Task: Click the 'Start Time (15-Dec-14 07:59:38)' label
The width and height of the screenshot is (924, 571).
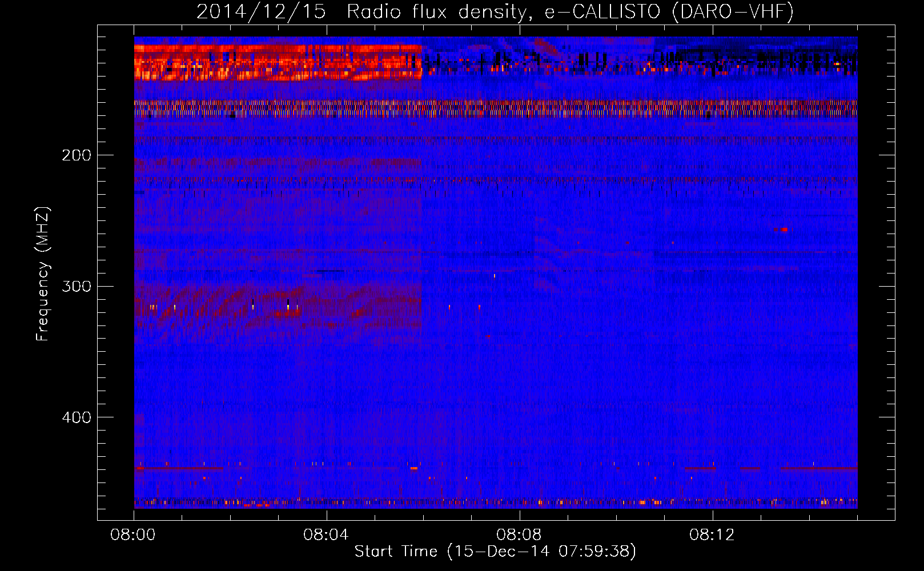Action: coord(495,551)
